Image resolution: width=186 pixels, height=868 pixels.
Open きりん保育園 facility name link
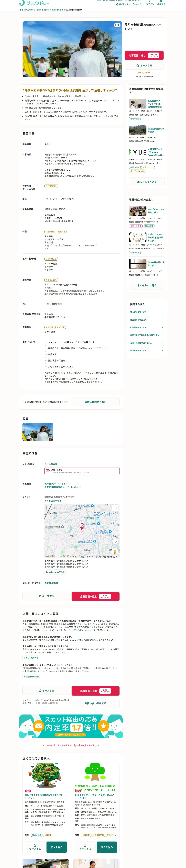(x=51, y=464)
